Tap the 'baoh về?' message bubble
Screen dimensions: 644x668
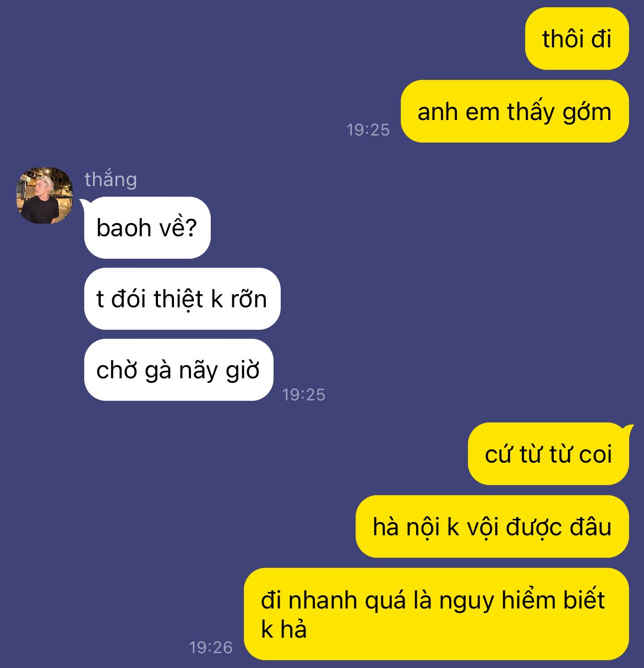(147, 227)
